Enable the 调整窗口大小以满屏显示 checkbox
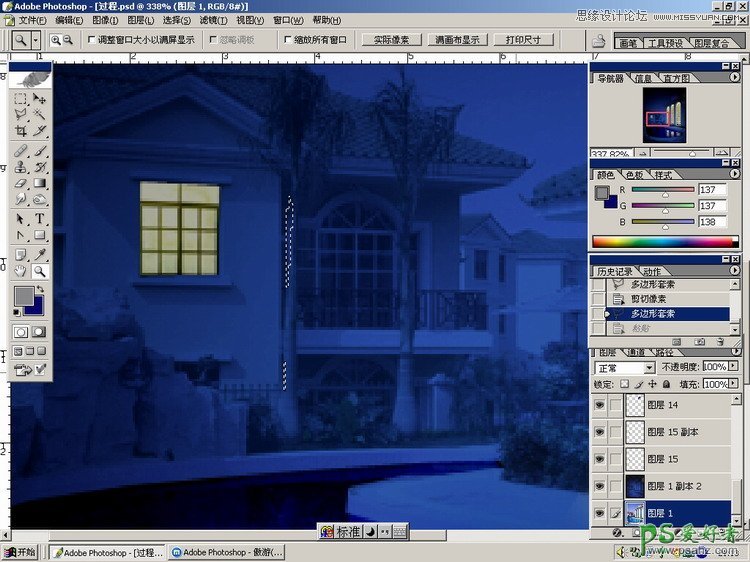The height and width of the screenshot is (562, 750). (x=93, y=40)
